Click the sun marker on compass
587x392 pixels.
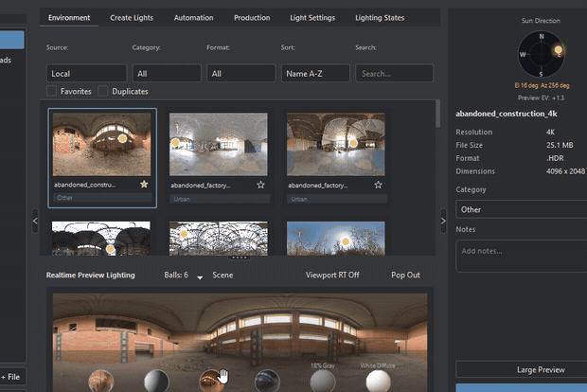(559, 49)
